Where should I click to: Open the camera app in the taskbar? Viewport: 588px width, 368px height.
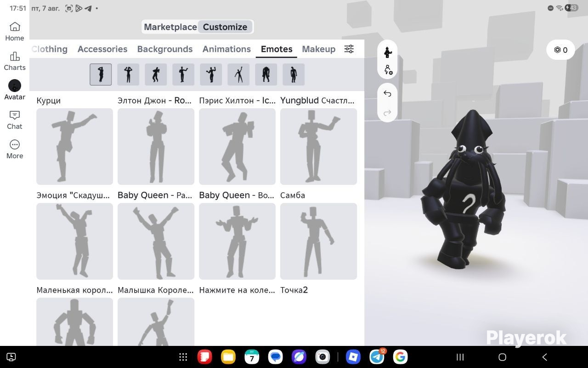tap(322, 357)
